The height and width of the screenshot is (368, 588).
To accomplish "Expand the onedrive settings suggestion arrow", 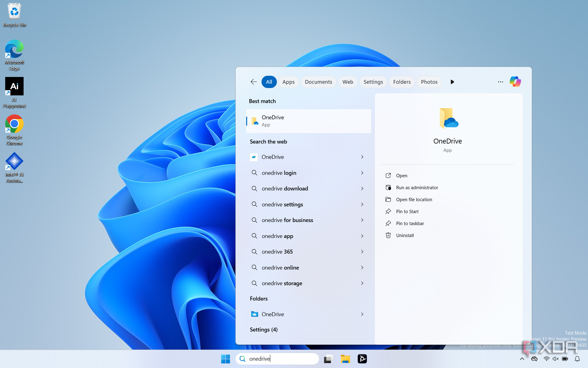I will point(362,205).
